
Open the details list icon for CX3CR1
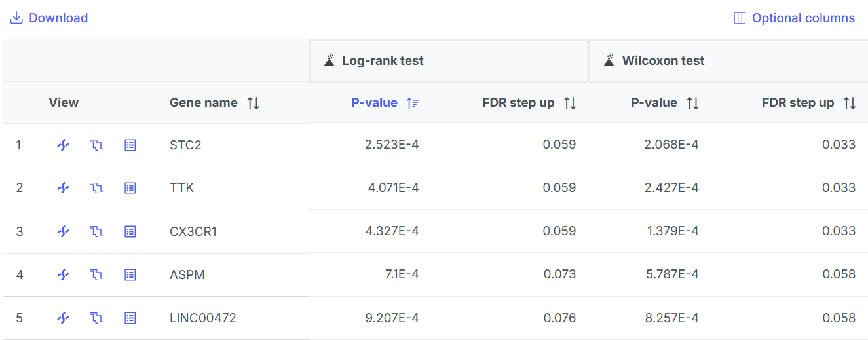130,231
